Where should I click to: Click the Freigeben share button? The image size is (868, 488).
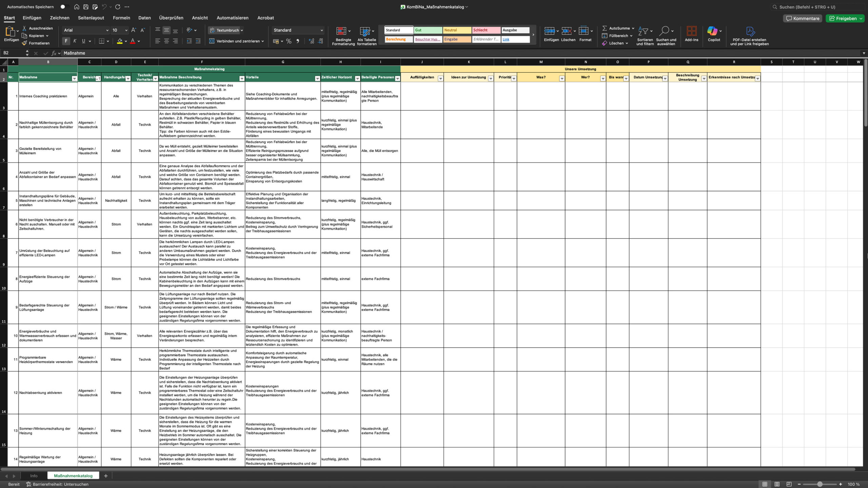843,18
